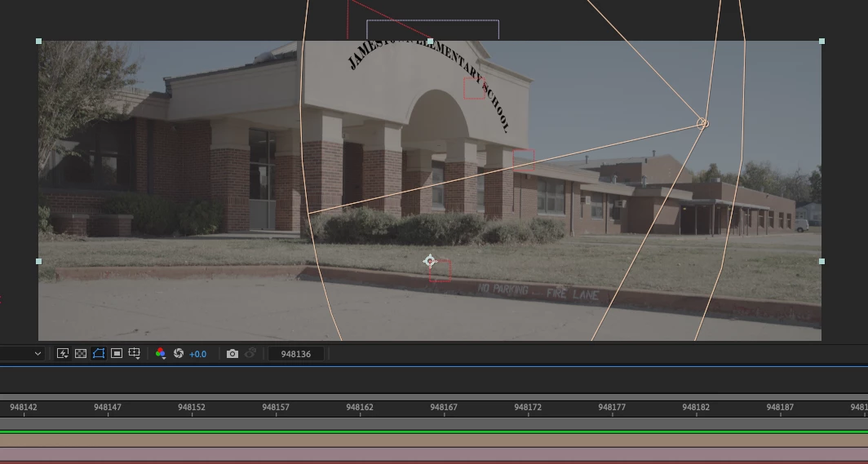This screenshot has width=868, height=464.
Task: Select the pink layer bar in timeline
Action: (x=434, y=454)
